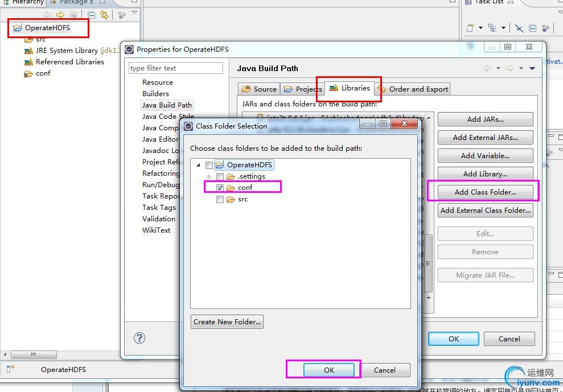Screen dimensions: 563x392
Task: Open dropdown beside Properties forward arrow
Action: coord(521,68)
